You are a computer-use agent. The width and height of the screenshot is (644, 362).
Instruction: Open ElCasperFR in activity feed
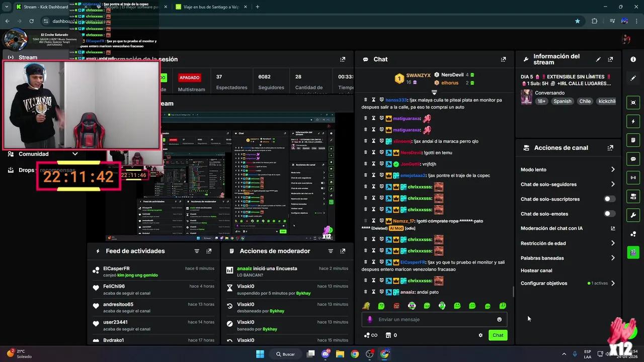pyautogui.click(x=116, y=268)
